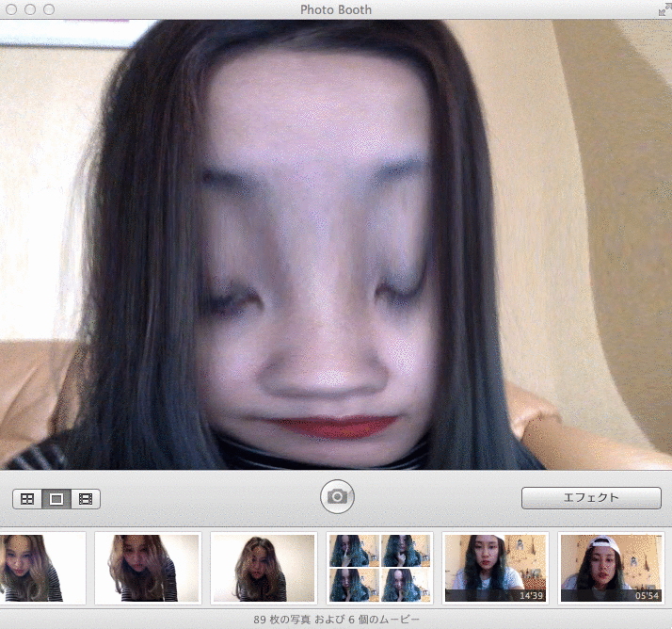Select single still picture mode

56,499
